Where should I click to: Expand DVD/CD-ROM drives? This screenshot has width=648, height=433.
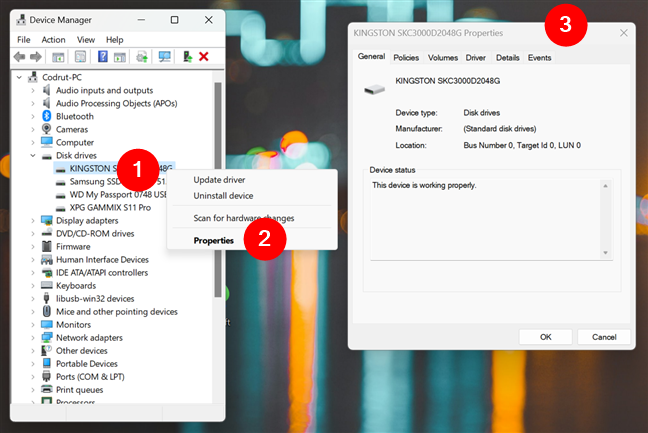coord(33,233)
